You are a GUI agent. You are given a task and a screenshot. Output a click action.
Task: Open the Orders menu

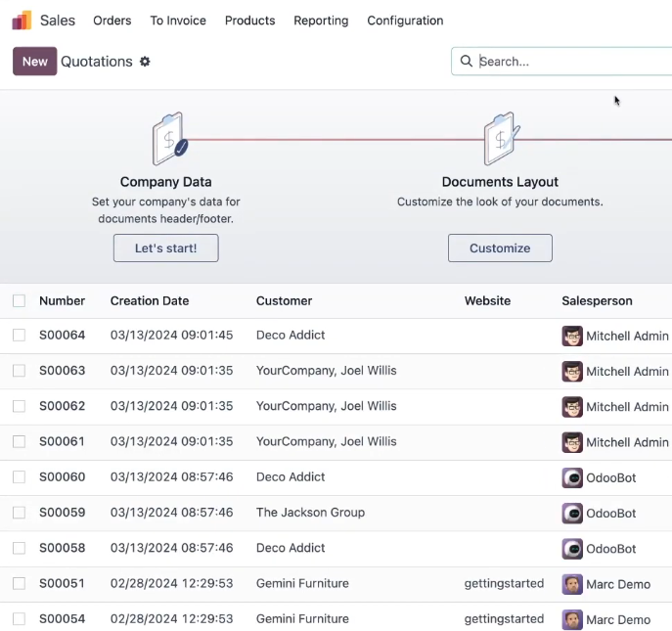pyautogui.click(x=112, y=21)
